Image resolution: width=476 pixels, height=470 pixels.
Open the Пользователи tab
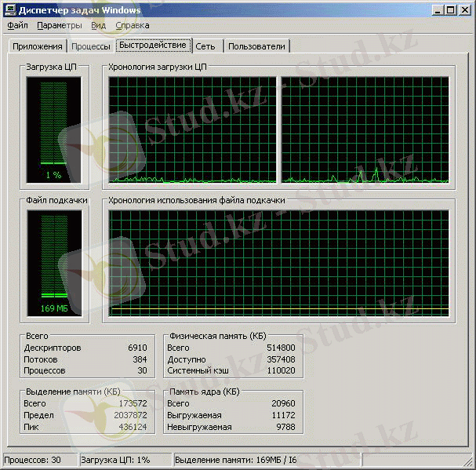click(256, 46)
